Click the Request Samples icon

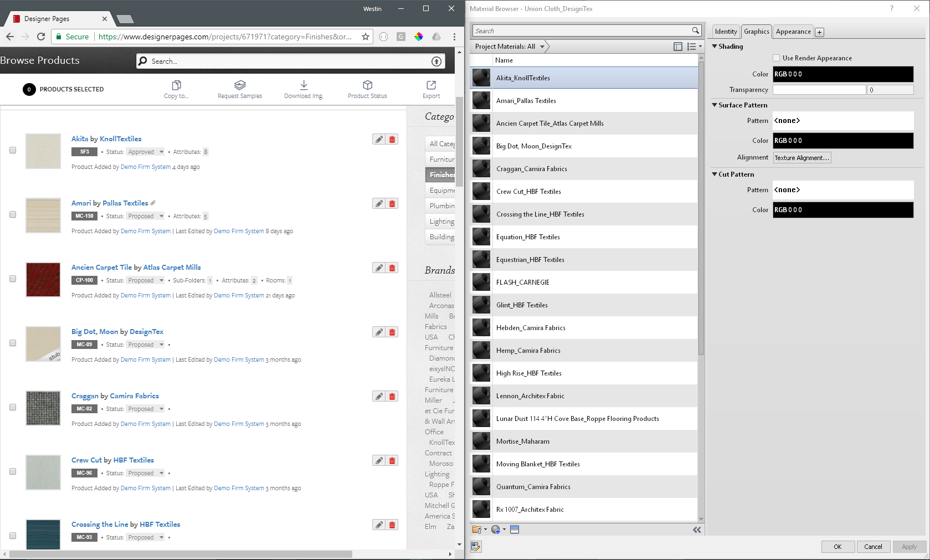(x=240, y=85)
